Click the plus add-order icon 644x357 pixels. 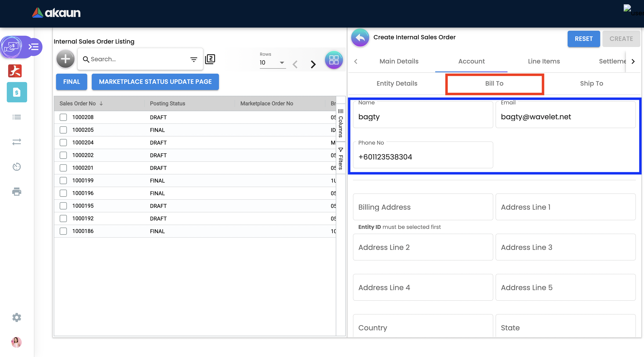[x=65, y=59]
